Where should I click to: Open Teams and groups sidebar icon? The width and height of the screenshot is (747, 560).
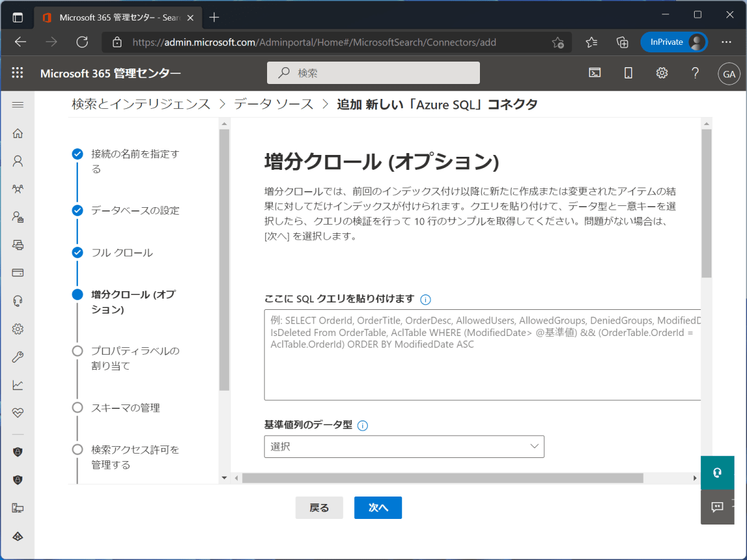17,189
